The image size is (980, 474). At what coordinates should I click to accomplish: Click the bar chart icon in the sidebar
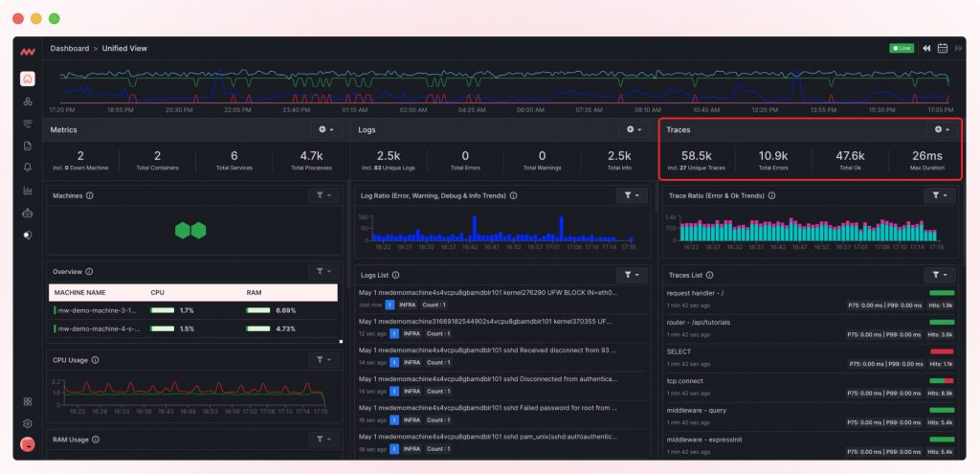coord(28,191)
